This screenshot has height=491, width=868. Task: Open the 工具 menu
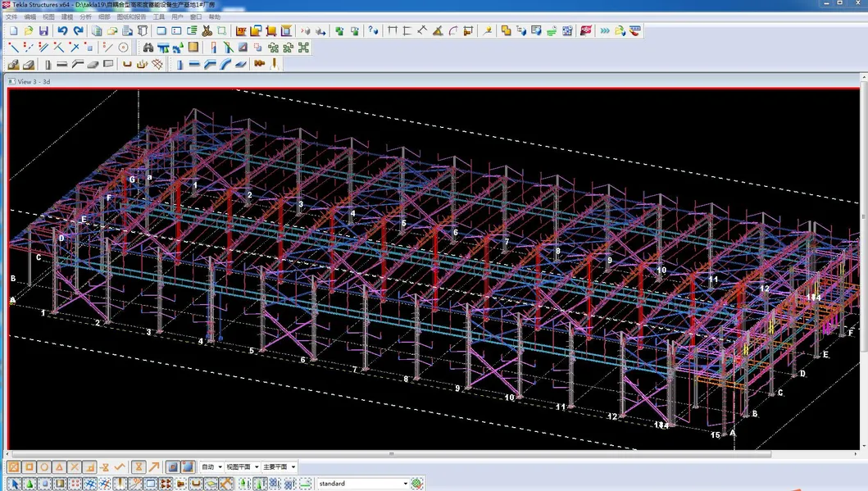(158, 17)
